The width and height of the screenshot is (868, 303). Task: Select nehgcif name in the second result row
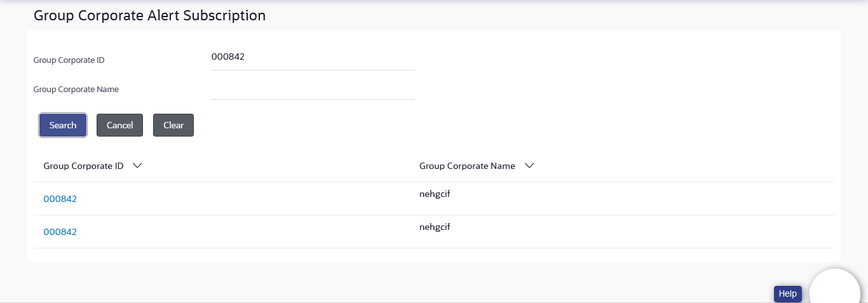pos(435,227)
